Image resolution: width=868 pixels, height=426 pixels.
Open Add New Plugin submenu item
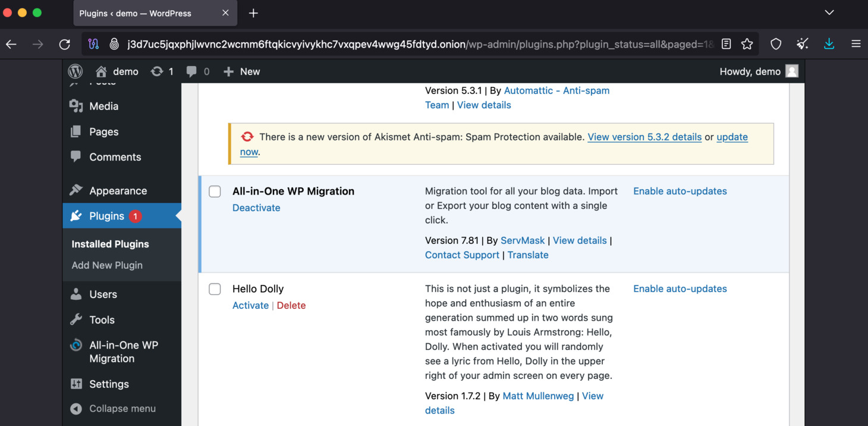pyautogui.click(x=107, y=265)
